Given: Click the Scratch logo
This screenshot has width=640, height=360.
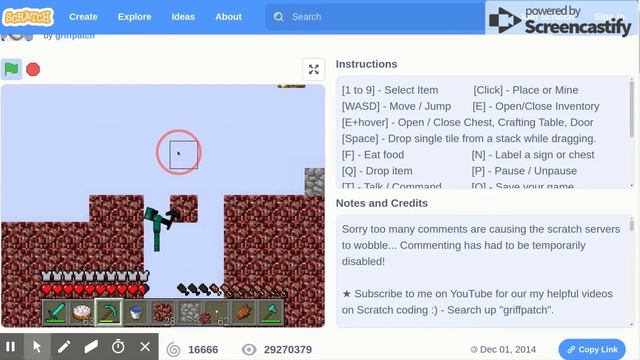Looking at the screenshot, I should [x=28, y=17].
